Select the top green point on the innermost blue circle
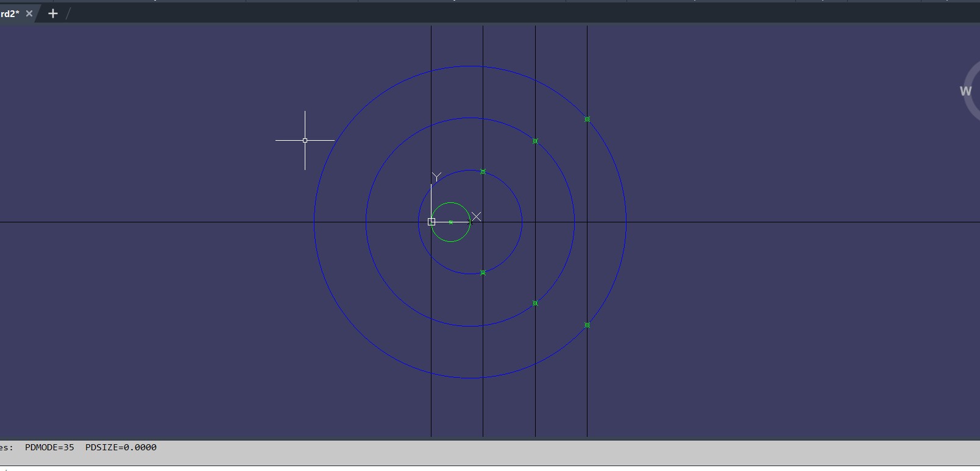The image size is (980, 471). pos(483,172)
